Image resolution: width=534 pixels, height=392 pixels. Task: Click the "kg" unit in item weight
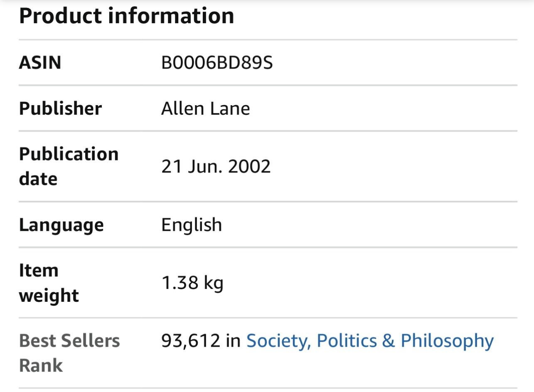pos(214,284)
